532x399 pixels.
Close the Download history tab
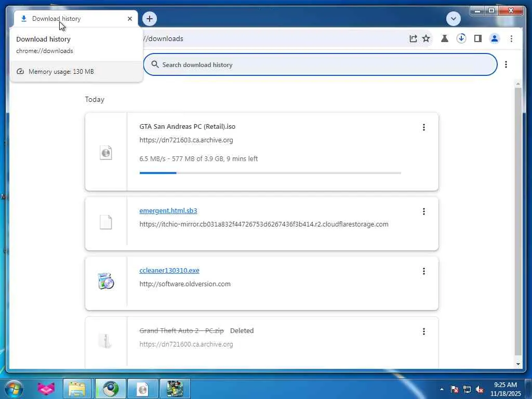click(x=129, y=19)
